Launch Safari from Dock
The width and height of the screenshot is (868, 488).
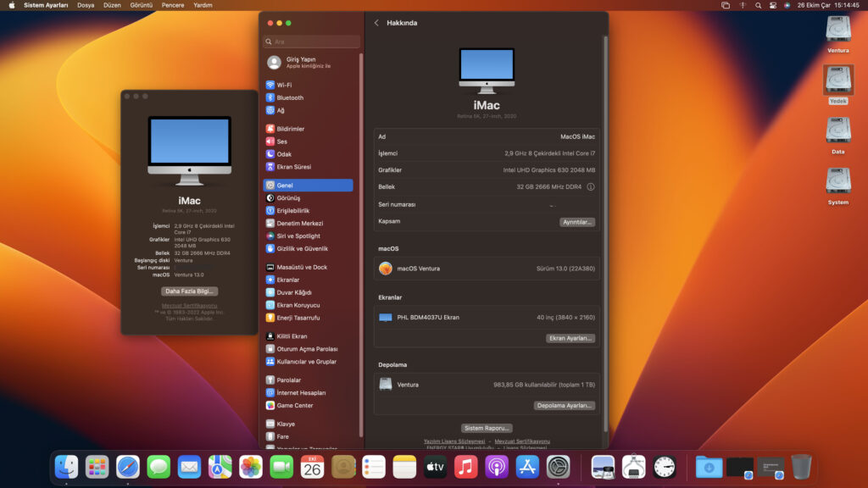[128, 467]
